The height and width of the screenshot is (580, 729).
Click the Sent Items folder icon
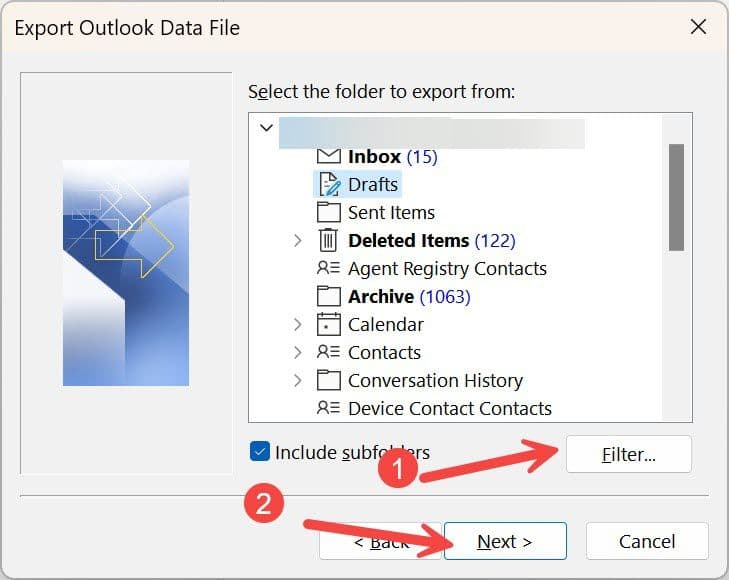pyautogui.click(x=329, y=212)
